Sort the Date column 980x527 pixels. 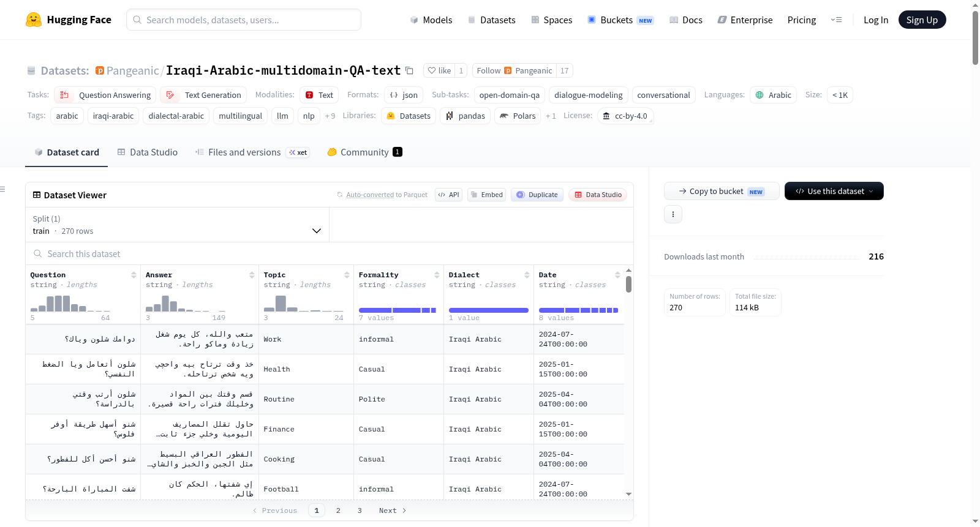click(617, 275)
